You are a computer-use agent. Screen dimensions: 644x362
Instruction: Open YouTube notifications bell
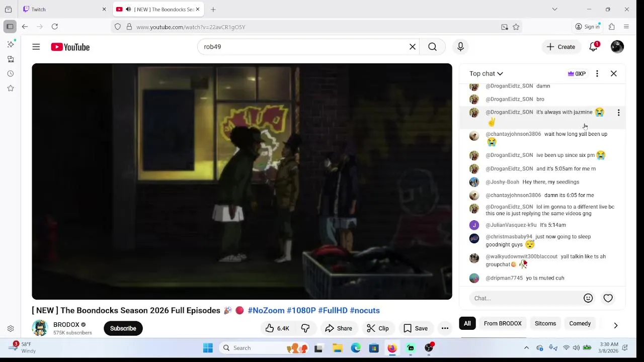594,47
